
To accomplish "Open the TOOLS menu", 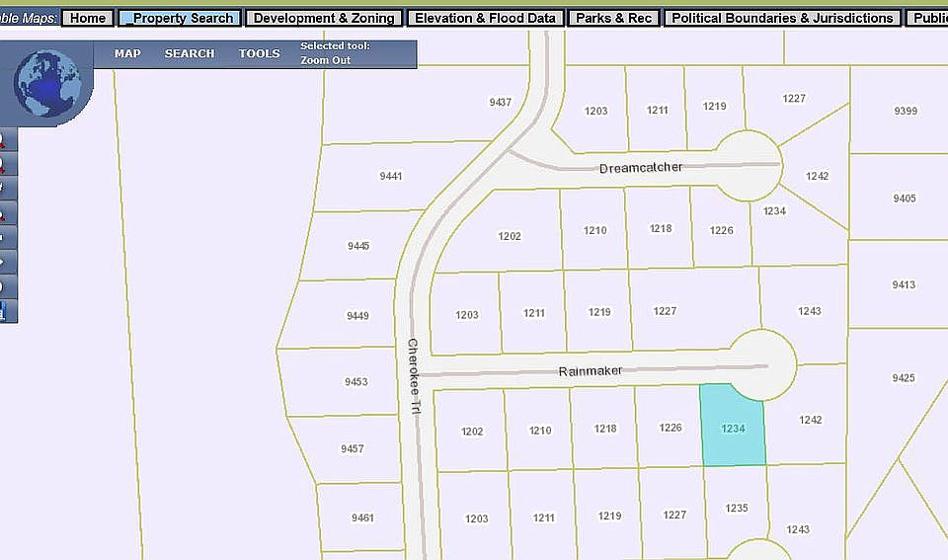I will click(x=259, y=53).
